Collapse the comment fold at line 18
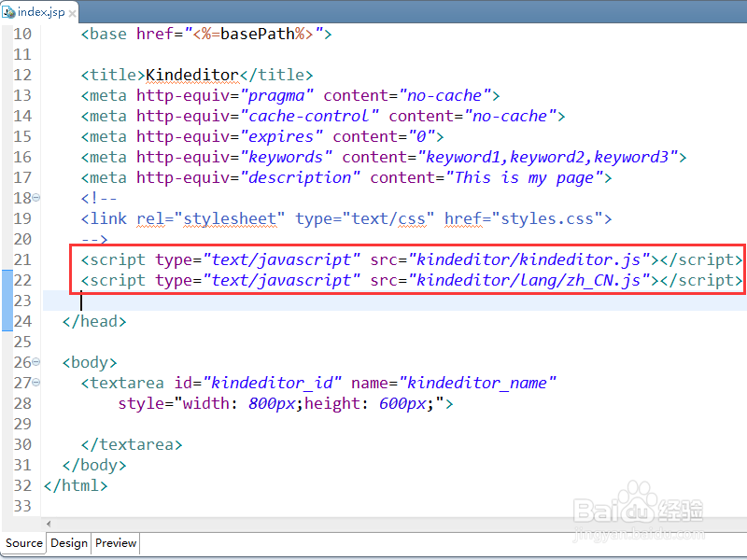 [35, 197]
